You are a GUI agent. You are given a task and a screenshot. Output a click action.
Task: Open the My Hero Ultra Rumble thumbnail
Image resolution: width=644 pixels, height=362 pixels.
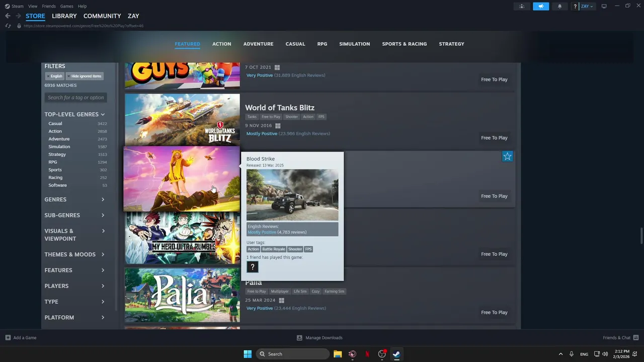[182, 238]
